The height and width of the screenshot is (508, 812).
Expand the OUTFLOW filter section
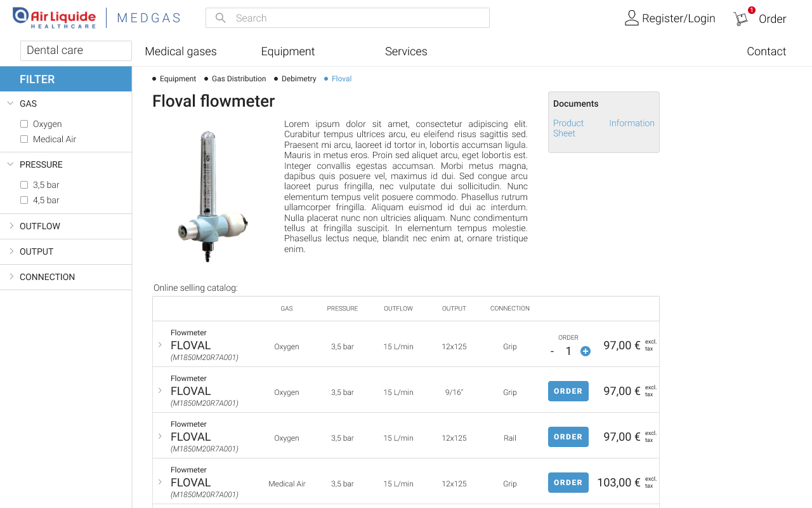point(11,225)
